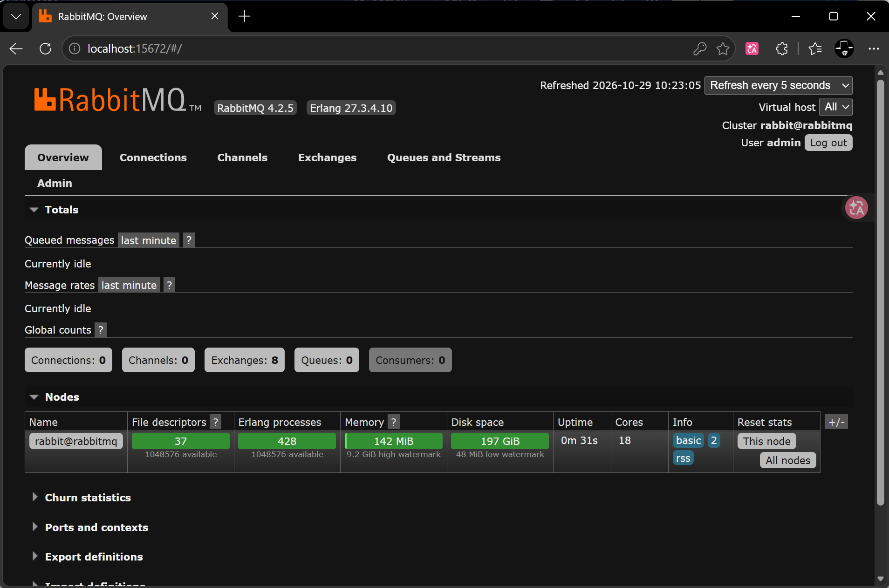The width and height of the screenshot is (889, 588).
Task: Expand Export definitions section
Action: tap(94, 557)
